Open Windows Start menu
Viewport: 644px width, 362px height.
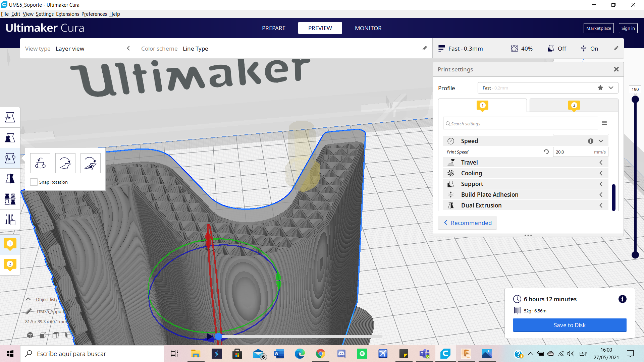click(10, 354)
